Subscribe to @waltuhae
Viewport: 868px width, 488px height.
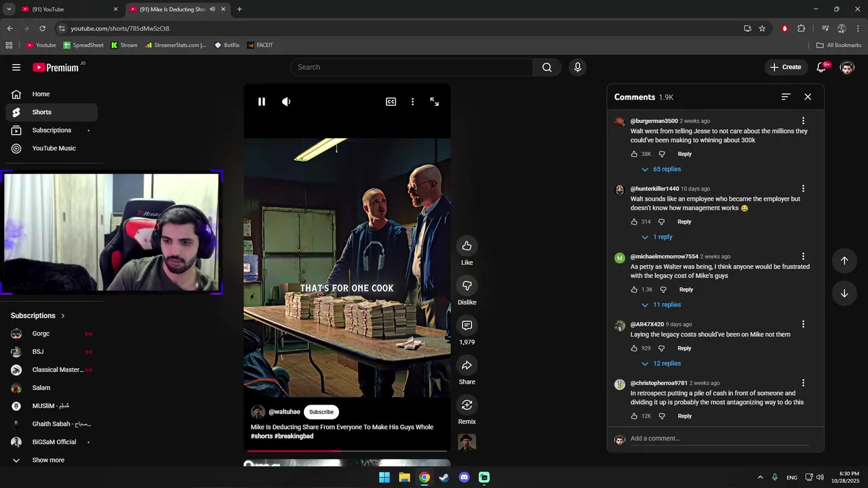(x=321, y=412)
